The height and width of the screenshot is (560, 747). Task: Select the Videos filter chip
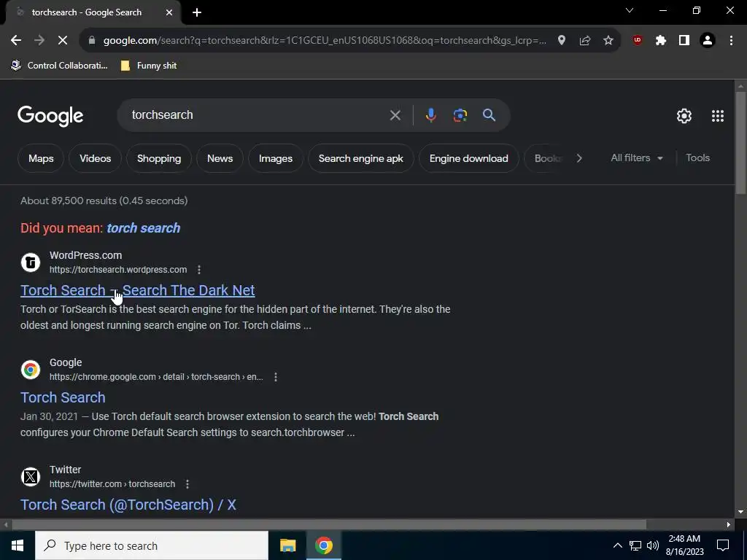pyautogui.click(x=96, y=158)
